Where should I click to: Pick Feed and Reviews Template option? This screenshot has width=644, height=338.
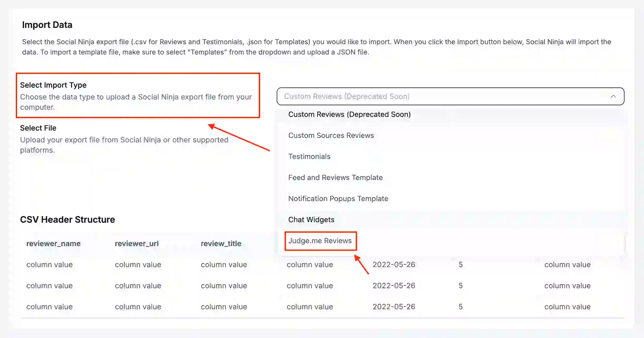[x=335, y=177]
